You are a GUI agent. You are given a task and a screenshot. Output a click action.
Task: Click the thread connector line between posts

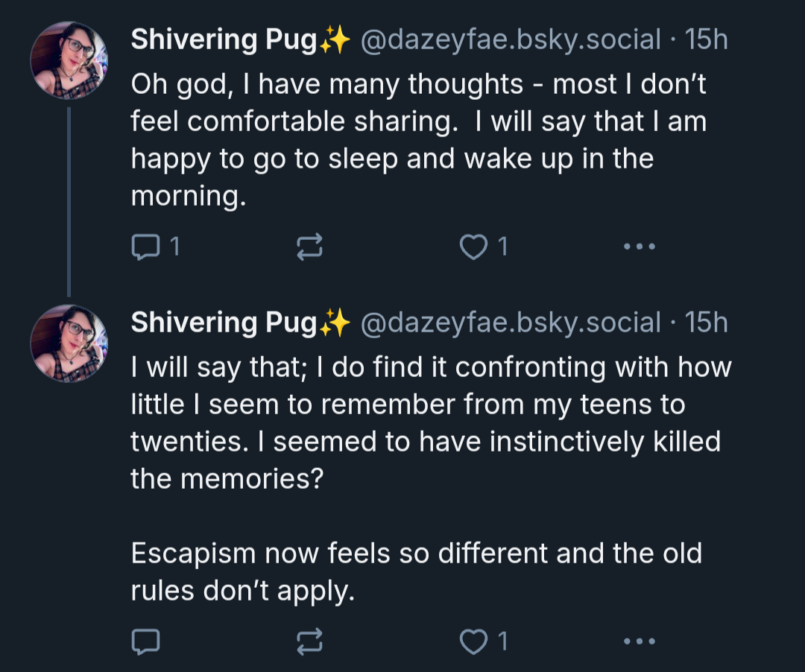[x=69, y=202]
